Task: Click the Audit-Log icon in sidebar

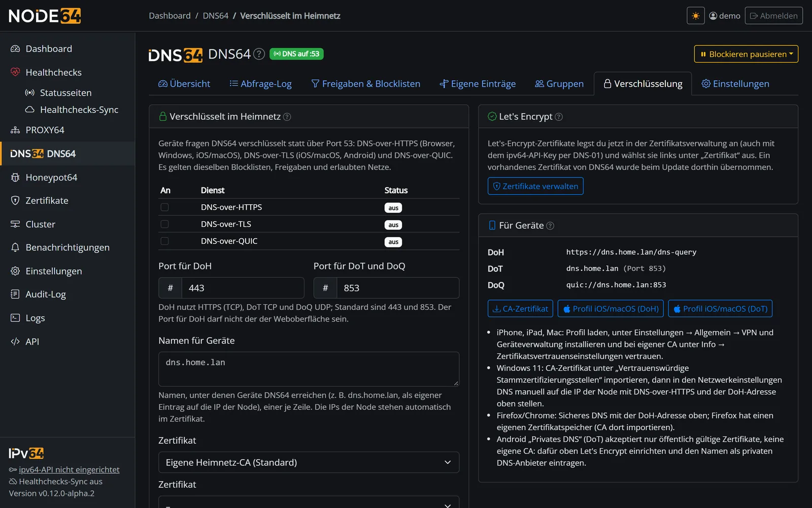Action: [x=15, y=294]
